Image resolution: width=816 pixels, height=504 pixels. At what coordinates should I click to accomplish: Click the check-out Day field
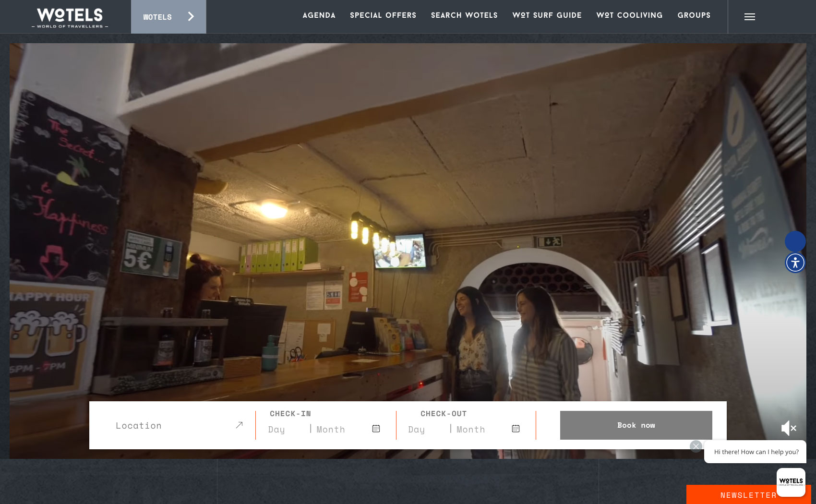417,430
